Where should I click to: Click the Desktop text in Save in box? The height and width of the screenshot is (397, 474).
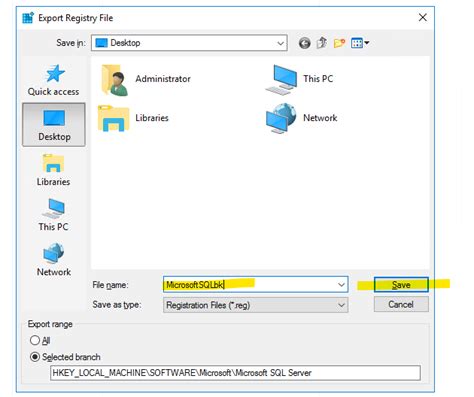coord(125,43)
